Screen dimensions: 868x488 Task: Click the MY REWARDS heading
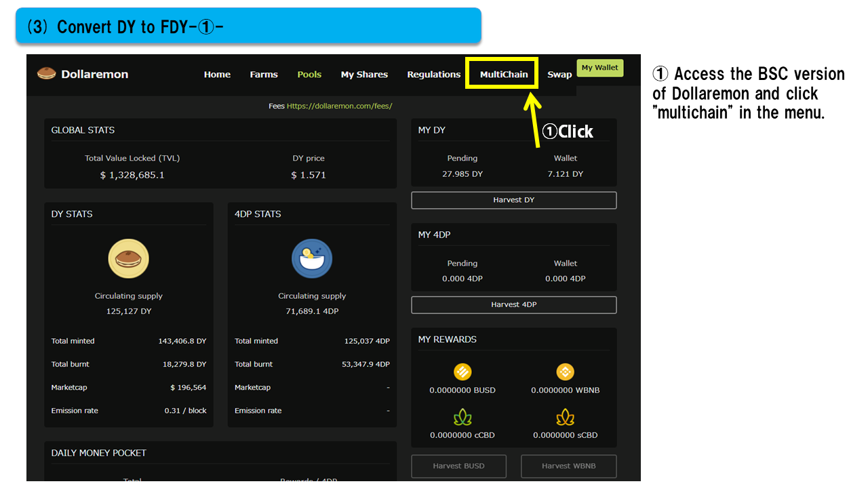click(x=448, y=340)
